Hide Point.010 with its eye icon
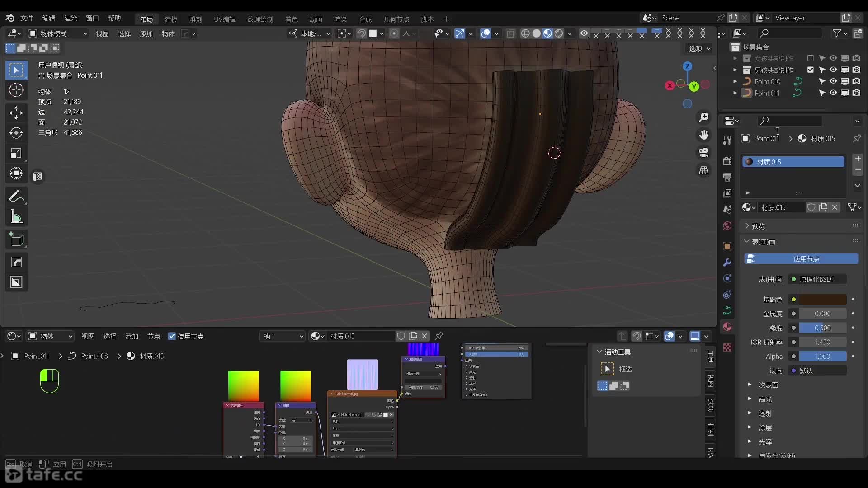The height and width of the screenshot is (488, 868). point(833,81)
